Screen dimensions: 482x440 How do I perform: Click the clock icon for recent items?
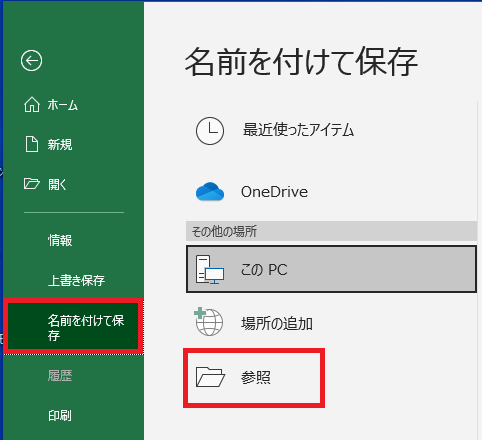coord(210,131)
